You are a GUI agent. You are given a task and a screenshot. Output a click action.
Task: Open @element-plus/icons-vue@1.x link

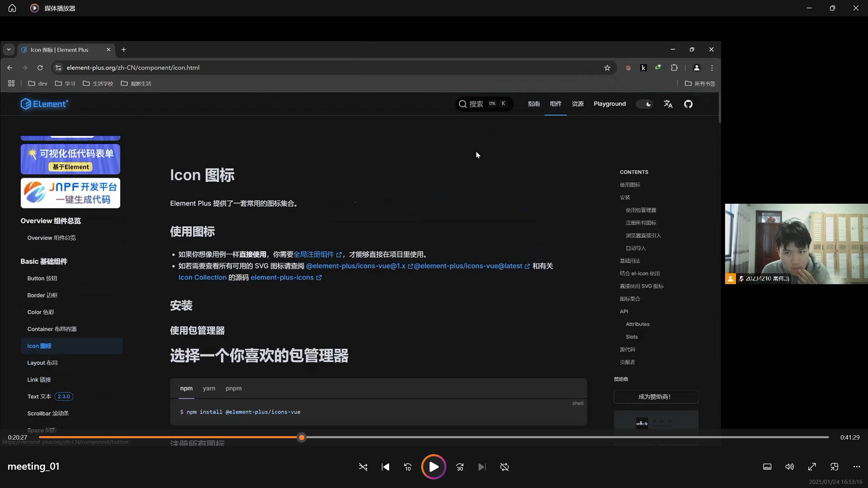(359, 266)
